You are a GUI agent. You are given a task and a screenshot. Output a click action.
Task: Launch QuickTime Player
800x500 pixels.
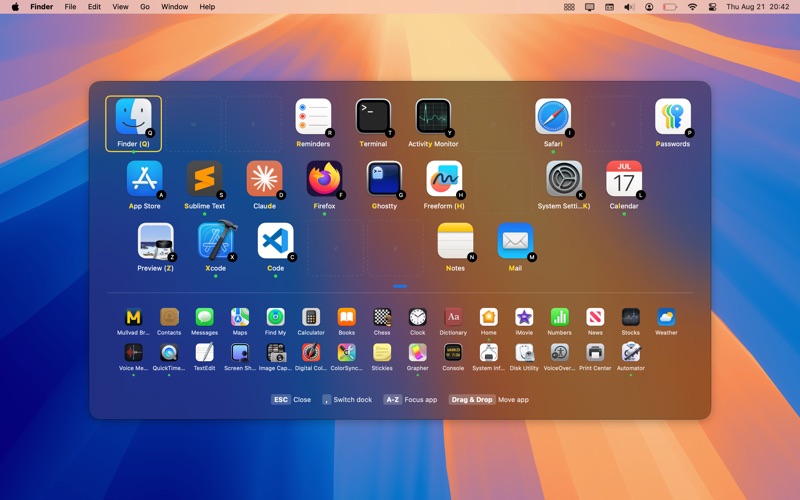coord(169,353)
